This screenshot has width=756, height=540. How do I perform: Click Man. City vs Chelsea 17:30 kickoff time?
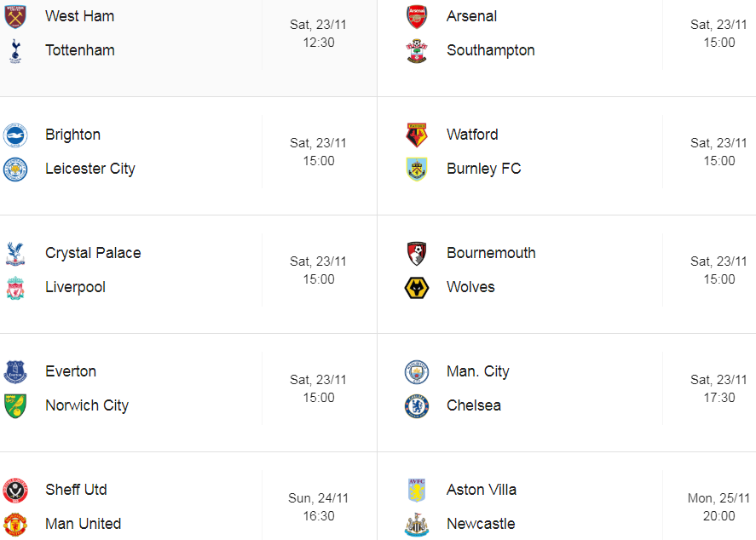click(x=719, y=397)
